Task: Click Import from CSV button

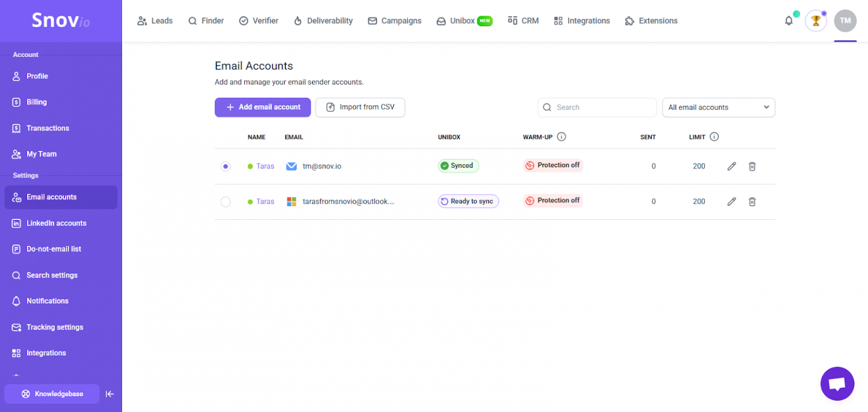Action: coord(360,107)
